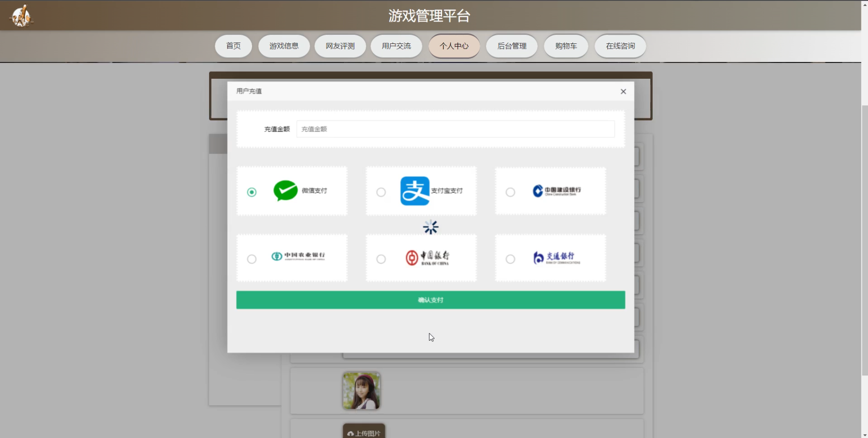This screenshot has width=868, height=438.
Task: Click the user avatar photo thumbnail
Action: point(361,391)
